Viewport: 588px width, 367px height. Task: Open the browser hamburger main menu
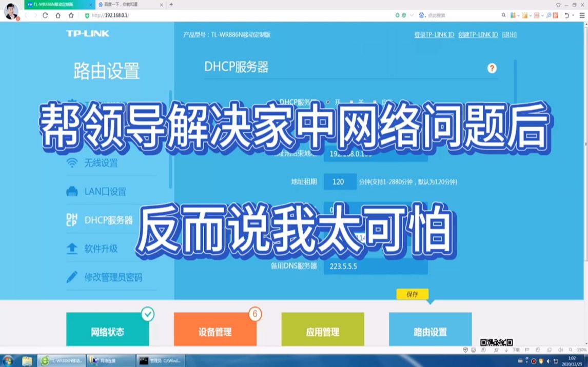click(x=582, y=15)
